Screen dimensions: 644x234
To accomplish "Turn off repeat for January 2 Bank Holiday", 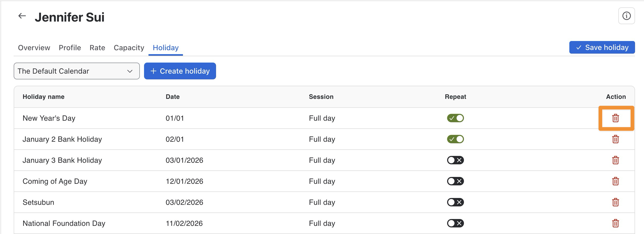I will [x=455, y=139].
